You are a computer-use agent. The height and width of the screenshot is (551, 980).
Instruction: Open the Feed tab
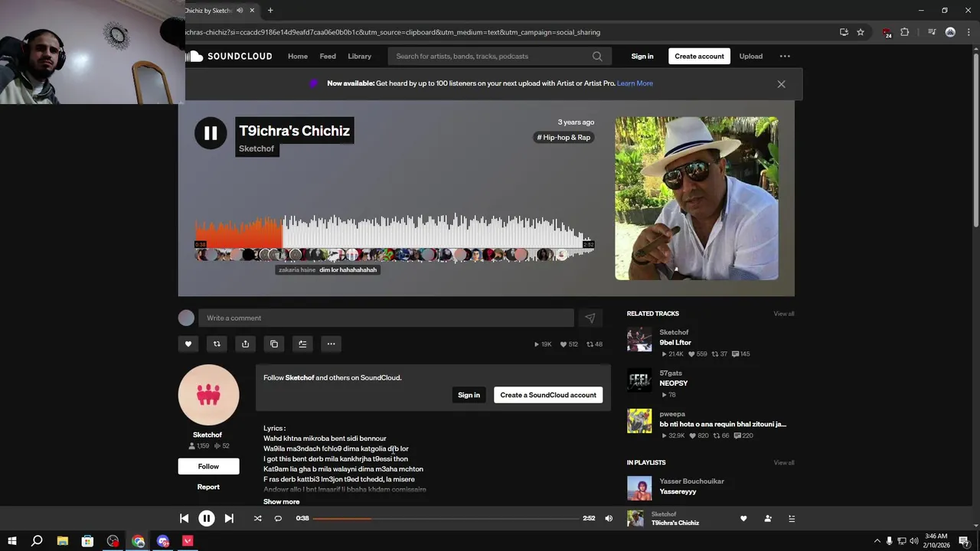tap(328, 56)
